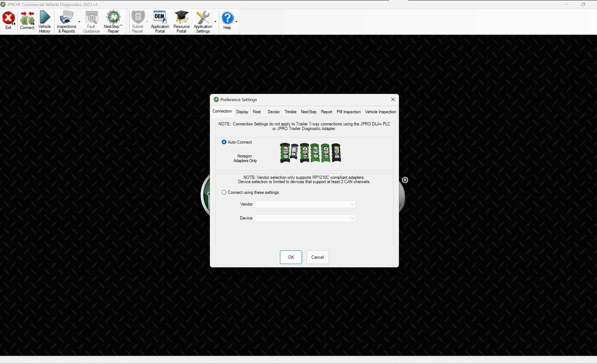Click the Help question mark icon
This screenshot has width=597, height=364.
click(x=227, y=21)
